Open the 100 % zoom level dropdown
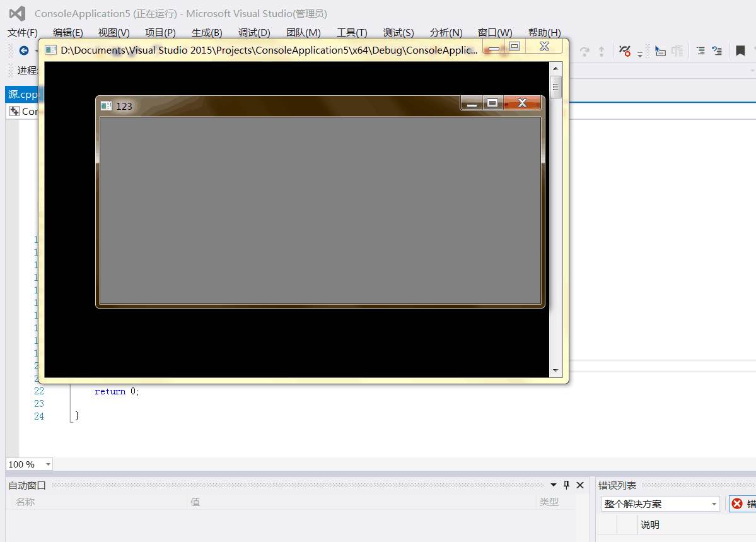The image size is (756, 542). [x=48, y=464]
